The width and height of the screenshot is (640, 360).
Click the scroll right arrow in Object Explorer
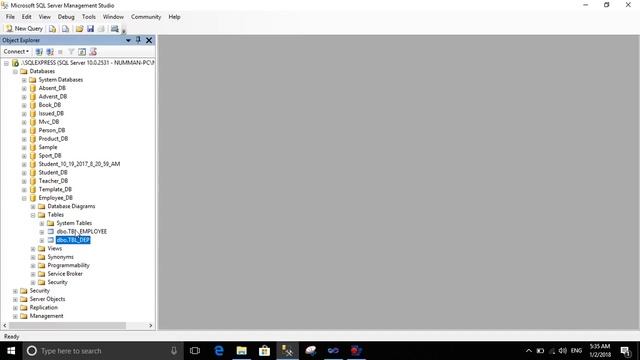[151, 325]
